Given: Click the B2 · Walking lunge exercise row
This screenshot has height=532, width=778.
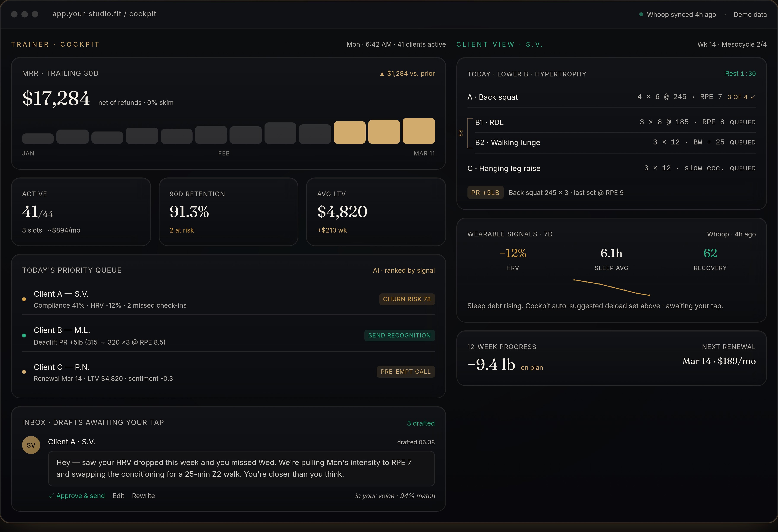Looking at the screenshot, I should (x=615, y=142).
